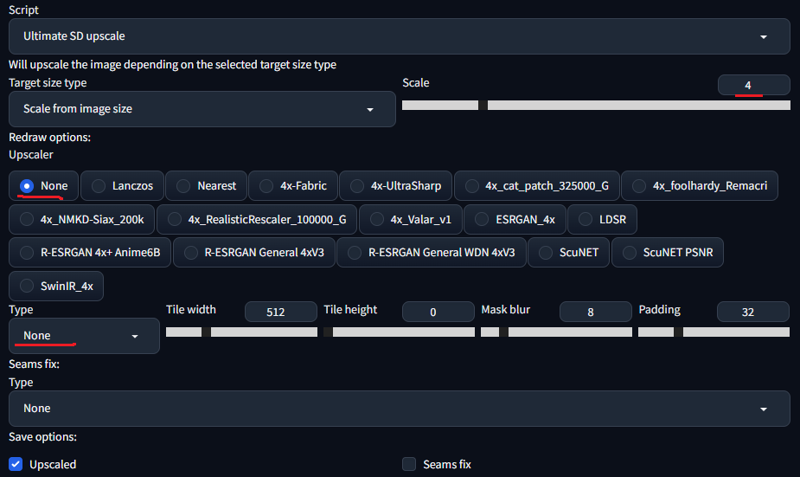The image size is (800, 477).
Task: Open the Script dropdown showing Ultimate SD upscale
Action: 399,36
